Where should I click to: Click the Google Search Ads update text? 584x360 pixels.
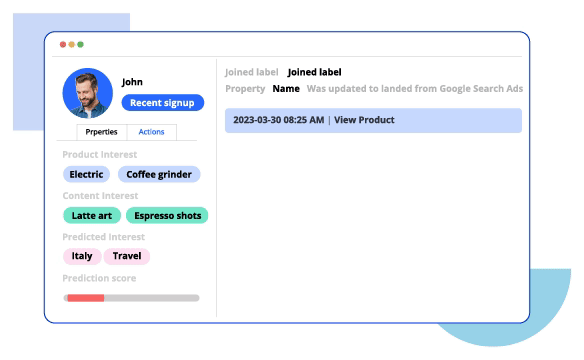(x=415, y=89)
